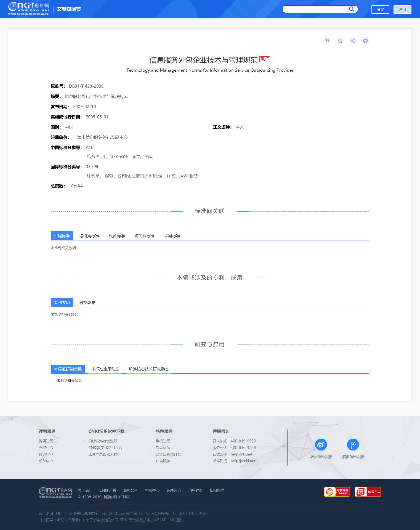Click the header search input field
Viewport: 420px width, 530px height.
click(x=315, y=9)
